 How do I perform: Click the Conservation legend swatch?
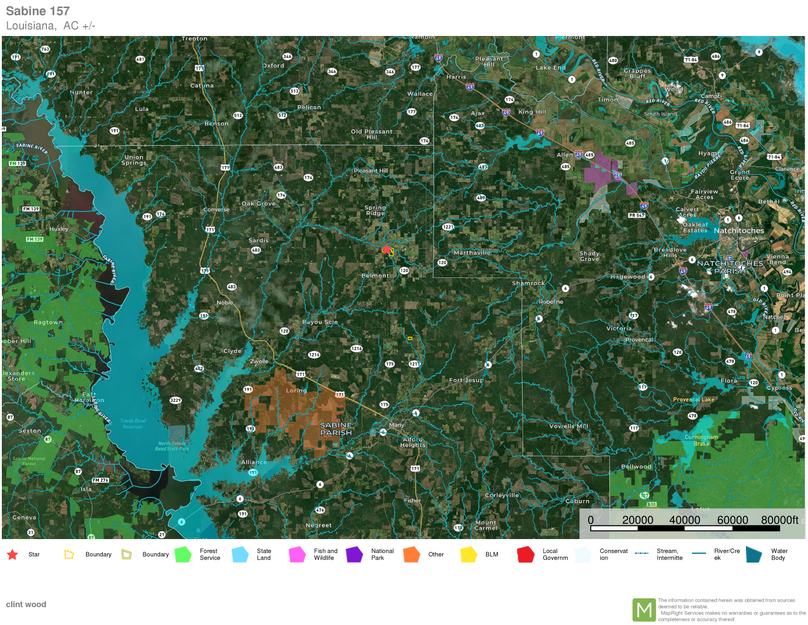[582, 554]
